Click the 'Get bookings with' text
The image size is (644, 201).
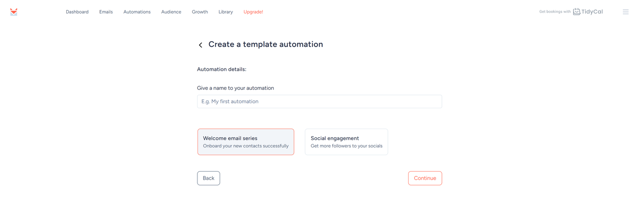[555, 12]
